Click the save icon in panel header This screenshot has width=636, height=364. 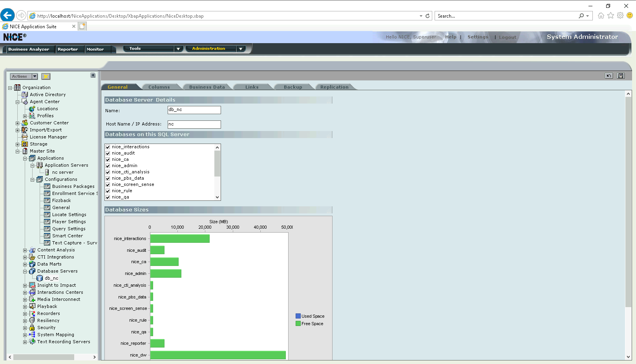coord(621,76)
